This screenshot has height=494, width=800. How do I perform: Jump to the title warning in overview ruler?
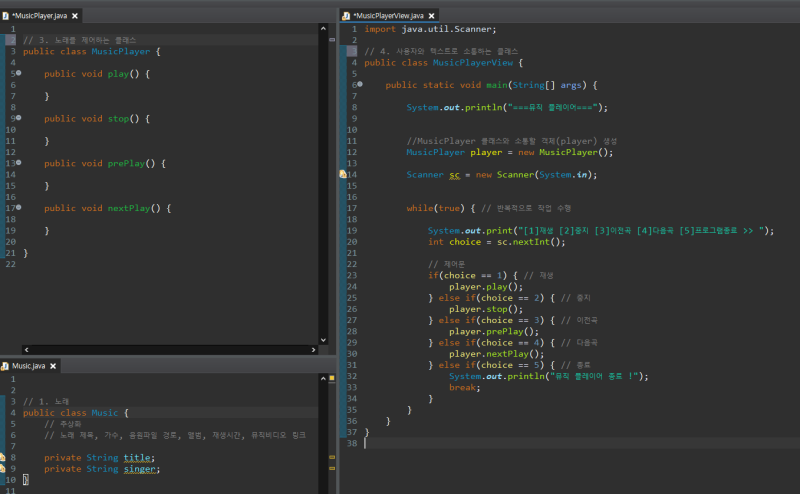(332, 457)
